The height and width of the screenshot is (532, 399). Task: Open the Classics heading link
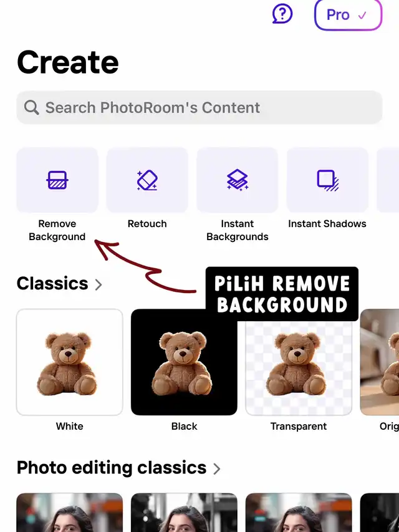(52, 283)
